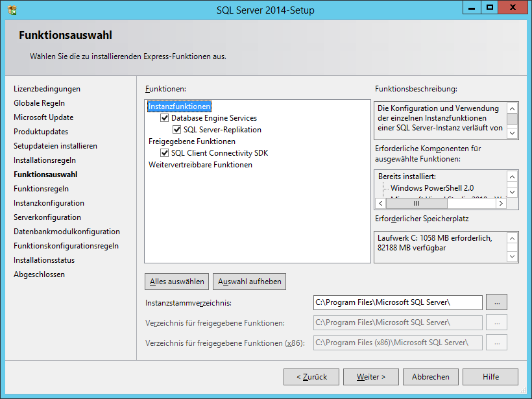The height and width of the screenshot is (399, 532).
Task: Browse for the Instanzstammverzeichnis folder
Action: pyautogui.click(x=496, y=302)
